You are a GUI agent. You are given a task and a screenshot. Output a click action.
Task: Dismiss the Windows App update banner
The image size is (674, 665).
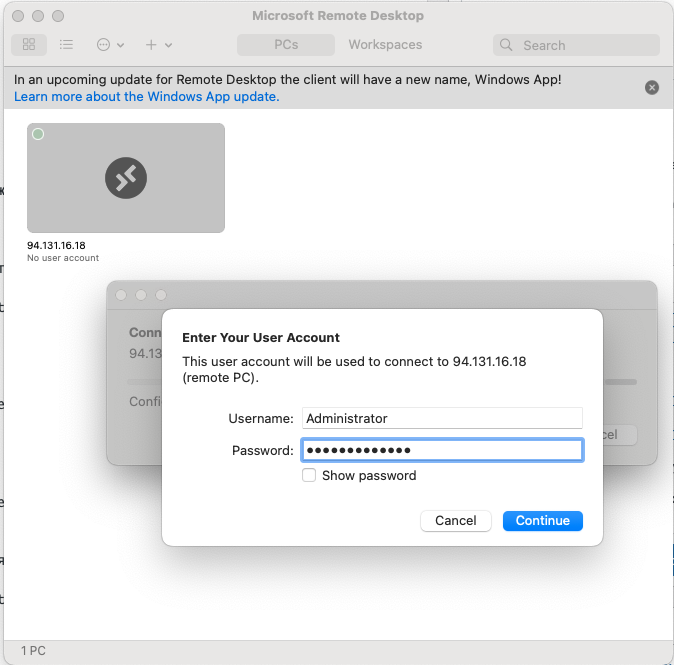(x=652, y=88)
